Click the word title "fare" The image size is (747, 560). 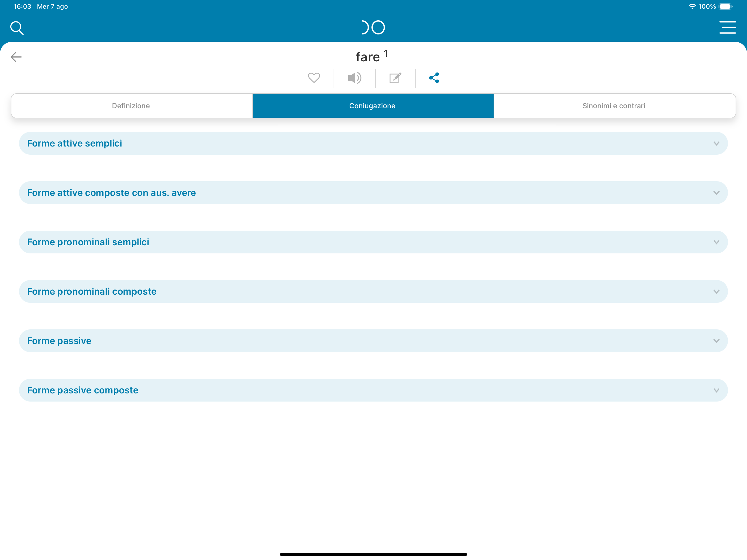click(x=368, y=57)
